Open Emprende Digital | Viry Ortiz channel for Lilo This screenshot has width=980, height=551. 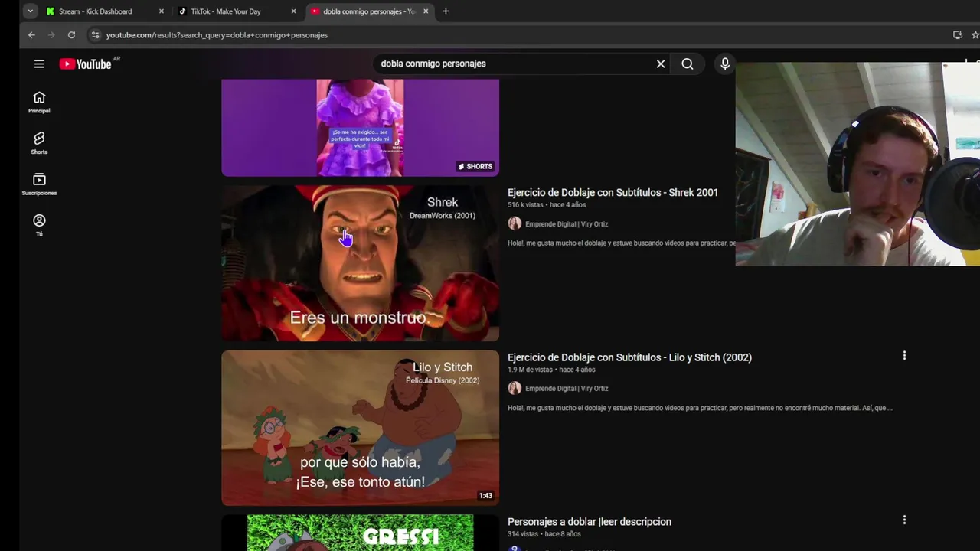[x=567, y=389]
